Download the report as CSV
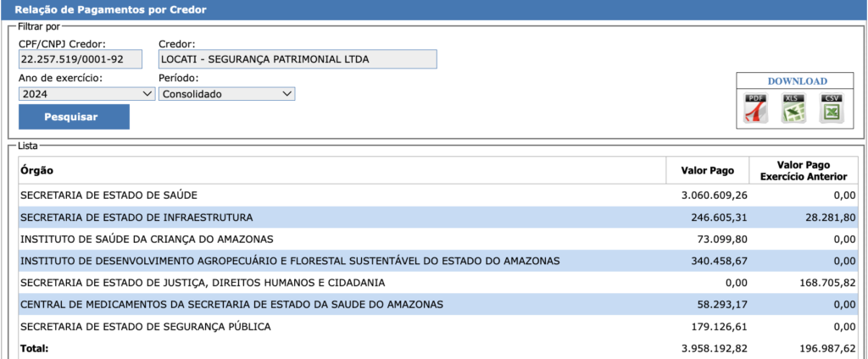868x359 pixels. [x=832, y=109]
